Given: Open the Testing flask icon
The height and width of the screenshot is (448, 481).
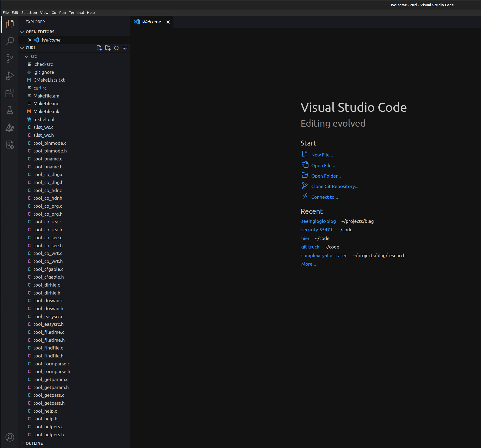Looking at the screenshot, I should click(x=10, y=110).
